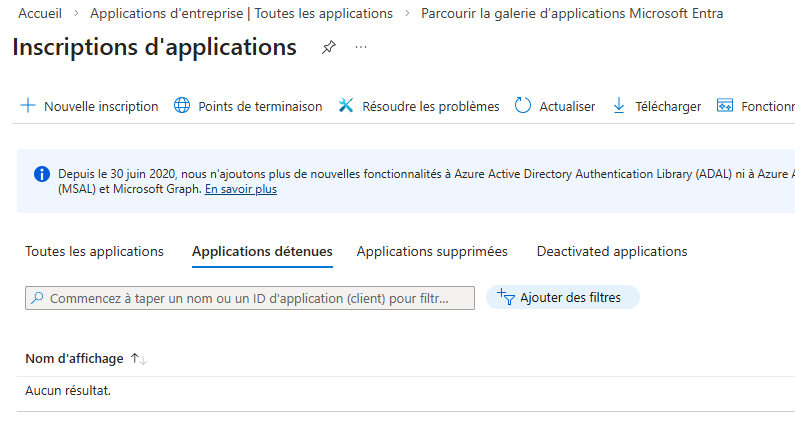Screen dimensions: 795x432
Task: Click the add filter funnel icon
Action: click(505, 297)
